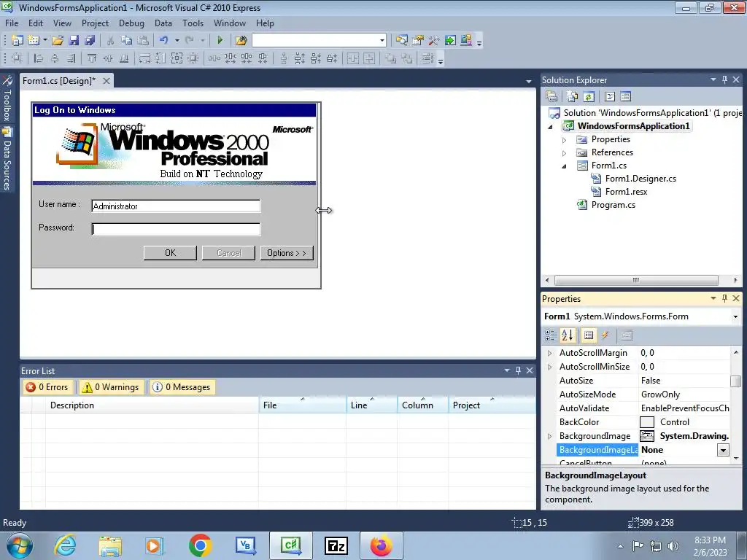Click the Open File folder icon
This screenshot has width=747, height=560.
pyautogui.click(x=58, y=41)
